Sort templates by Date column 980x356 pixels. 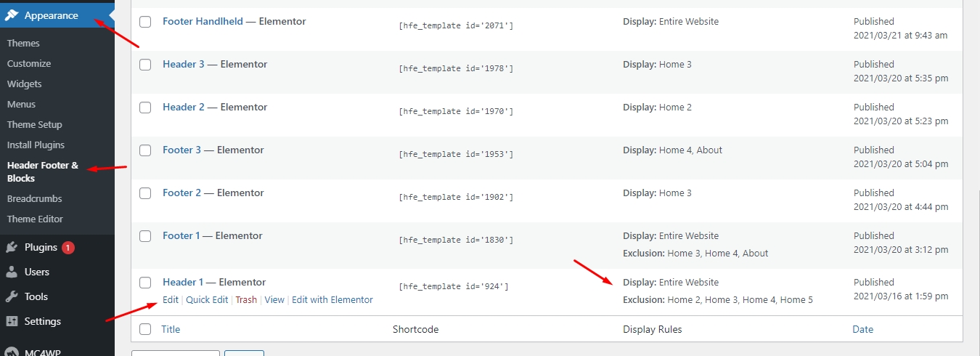(862, 329)
